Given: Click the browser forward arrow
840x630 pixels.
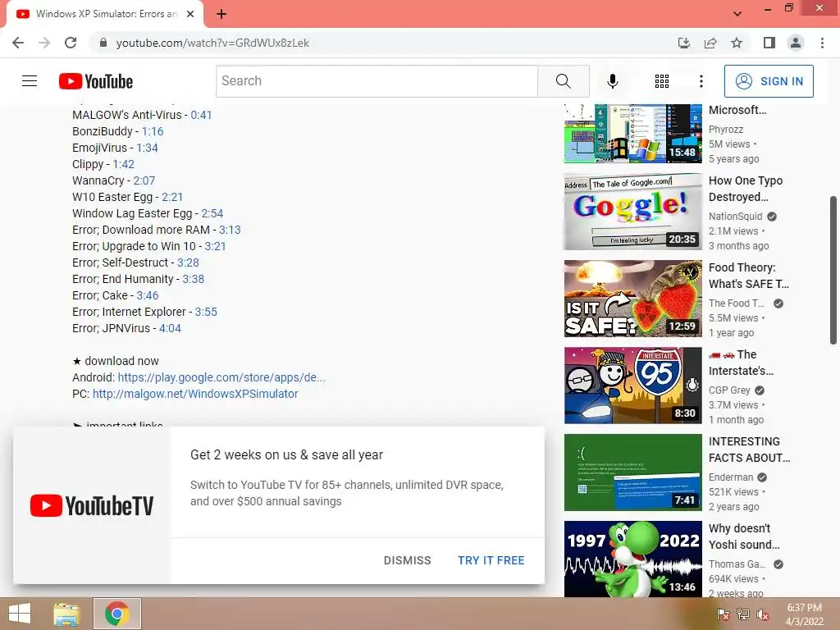Looking at the screenshot, I should (x=44, y=43).
